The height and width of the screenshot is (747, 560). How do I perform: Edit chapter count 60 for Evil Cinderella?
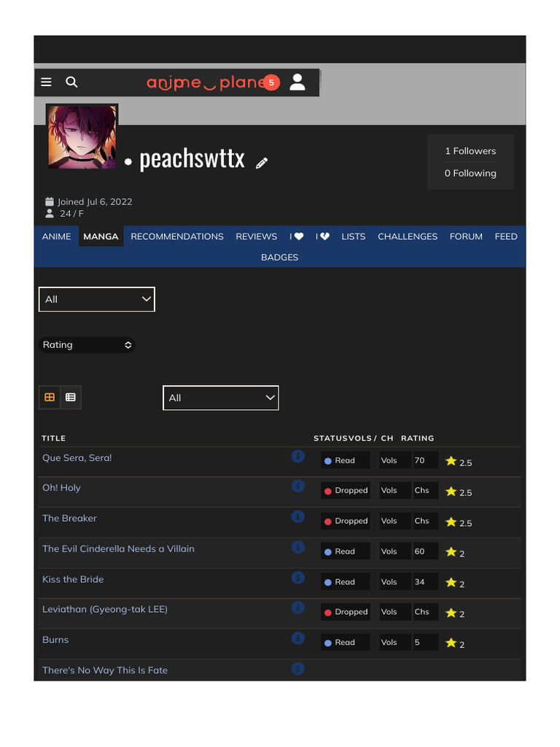coord(425,551)
